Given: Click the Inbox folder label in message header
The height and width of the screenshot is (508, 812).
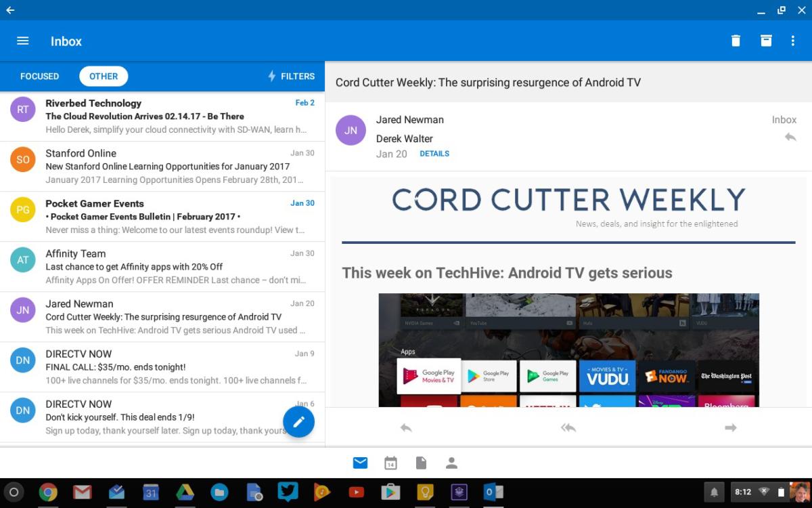Looking at the screenshot, I should 784,120.
